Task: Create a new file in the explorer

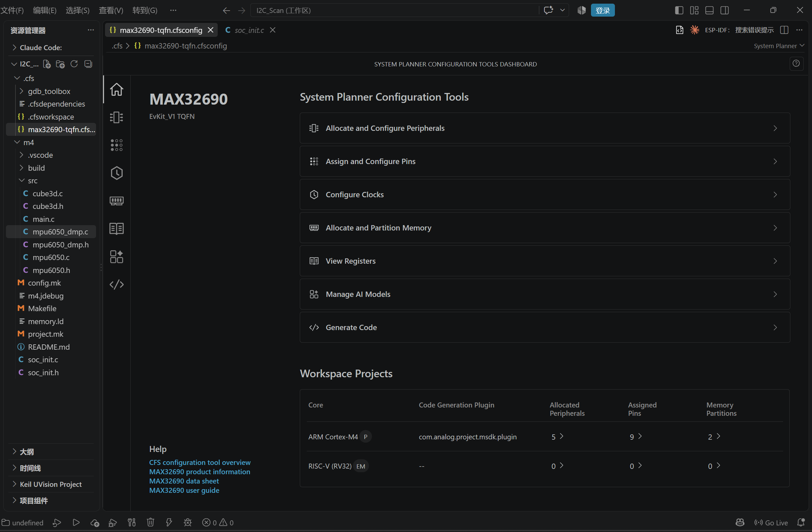Action: point(47,64)
